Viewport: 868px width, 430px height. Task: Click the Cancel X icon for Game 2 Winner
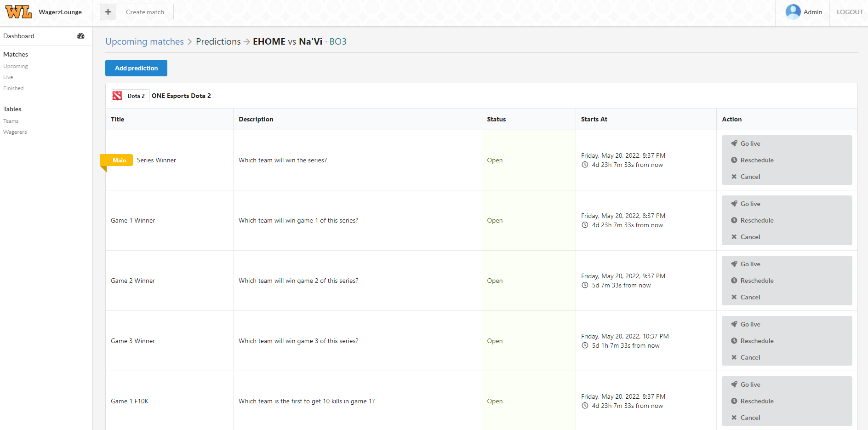[735, 297]
